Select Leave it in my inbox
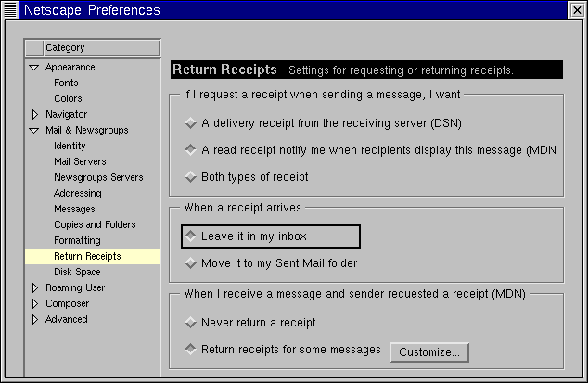 [x=191, y=236]
